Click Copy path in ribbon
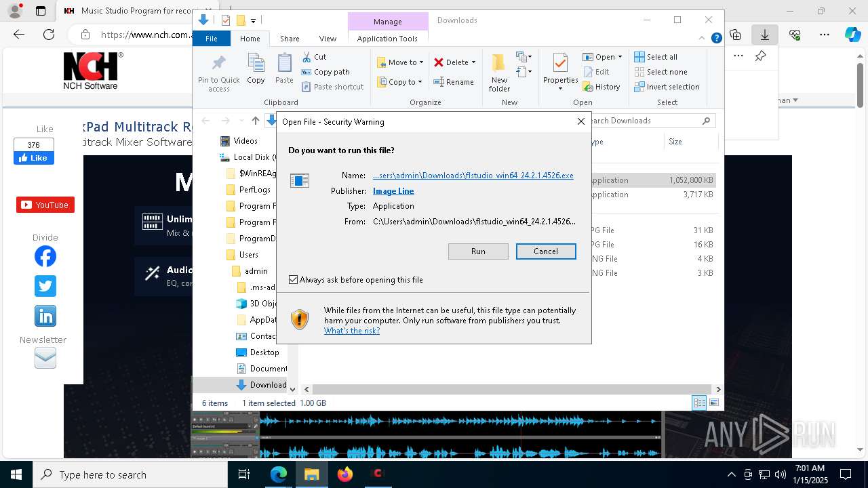 point(326,72)
